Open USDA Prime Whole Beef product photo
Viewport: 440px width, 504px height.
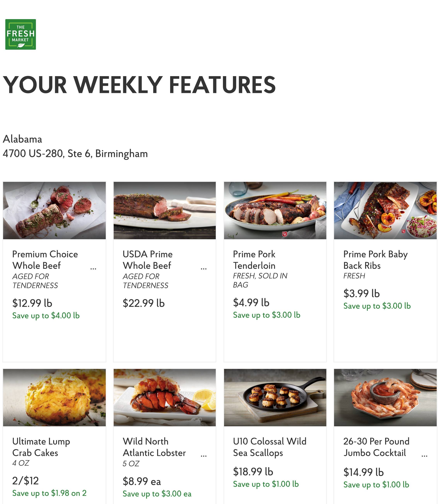tap(165, 210)
